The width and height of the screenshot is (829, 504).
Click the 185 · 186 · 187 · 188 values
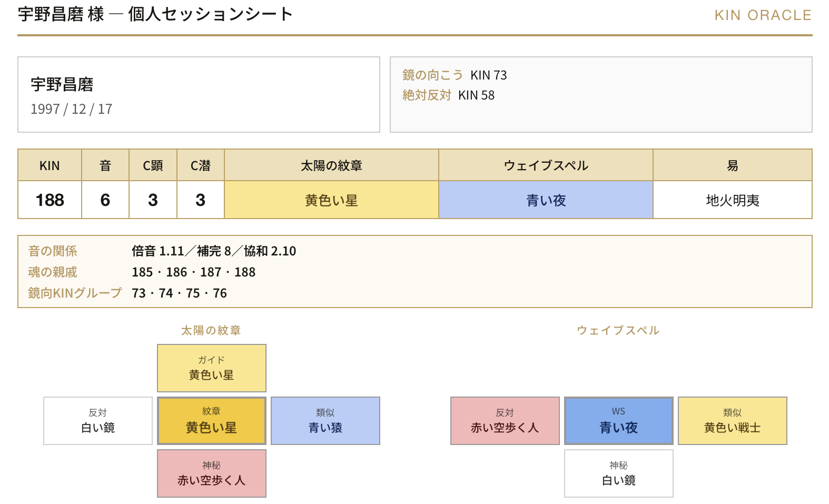[193, 272]
